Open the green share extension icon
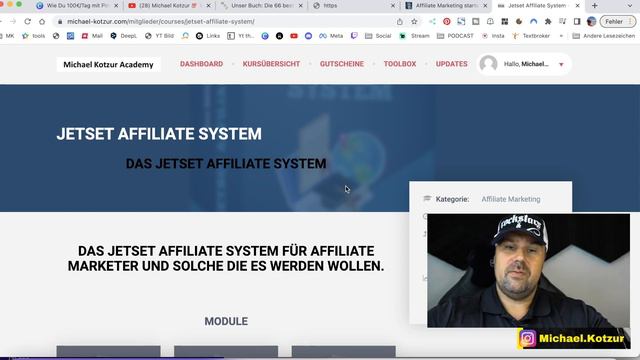 (x=432, y=22)
